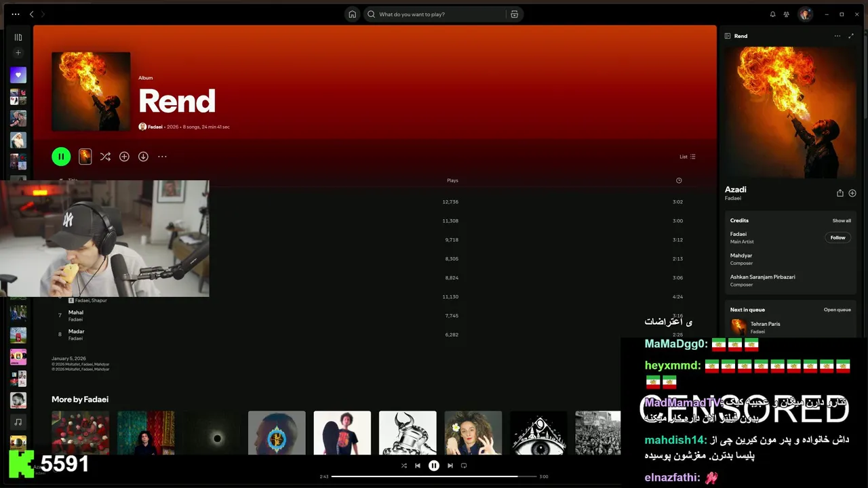The width and height of the screenshot is (868, 488).
Task: Open the red spheres album thumbnail
Action: [80, 432]
